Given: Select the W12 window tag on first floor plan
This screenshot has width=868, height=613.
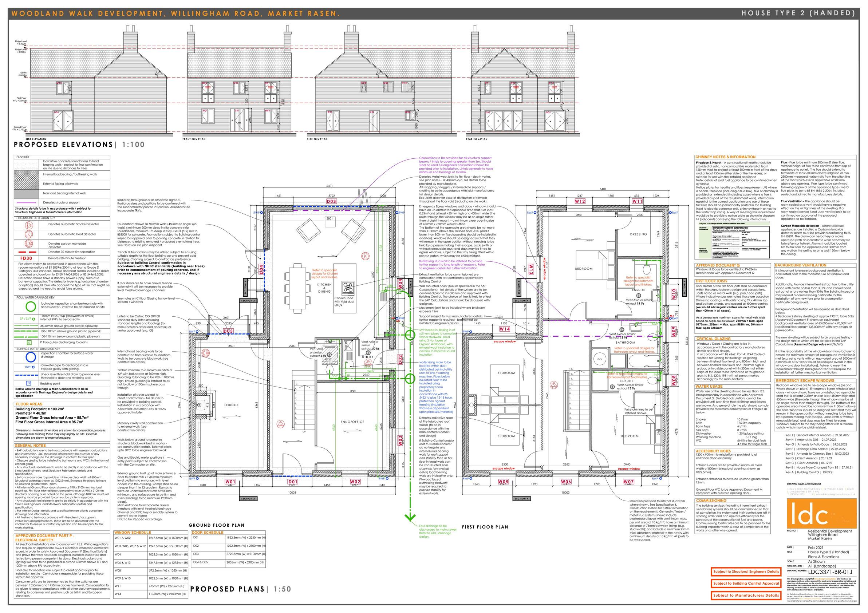Looking at the screenshot, I should 580,201.
